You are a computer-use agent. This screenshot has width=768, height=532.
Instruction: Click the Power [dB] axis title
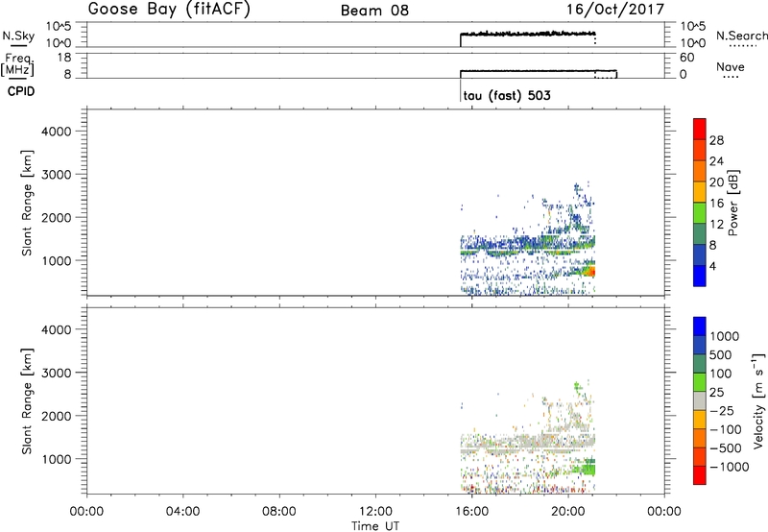coord(732,204)
